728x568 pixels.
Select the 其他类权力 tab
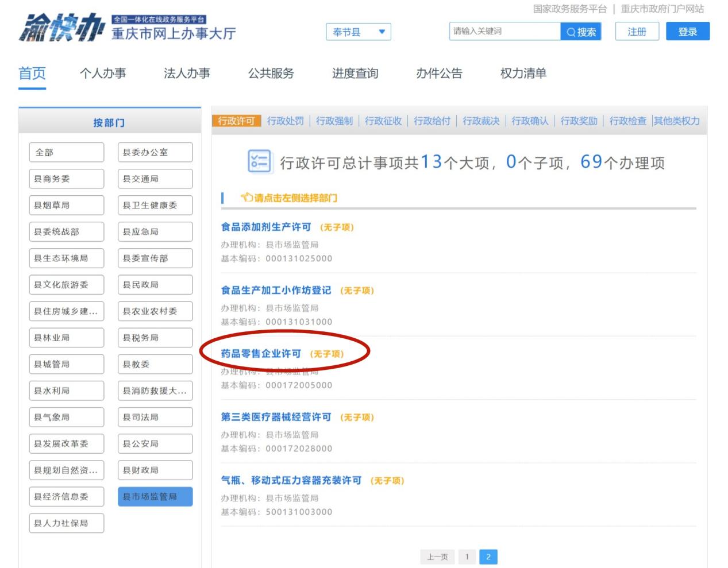[676, 121]
